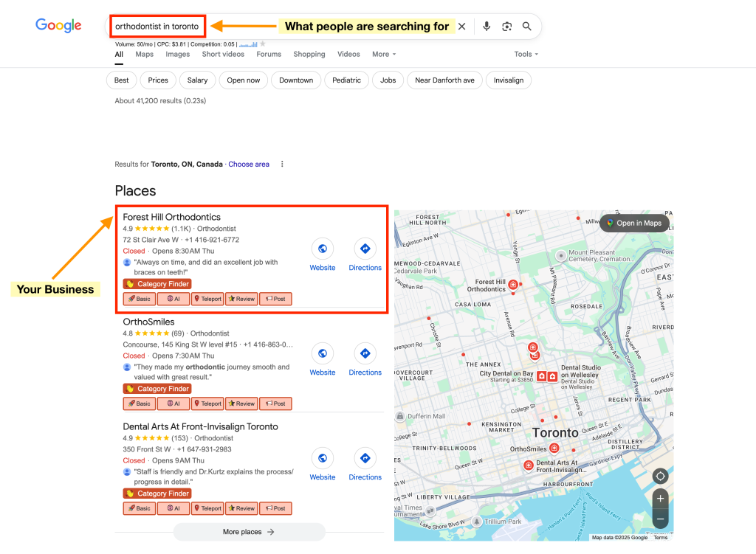Click AI button under OrthoSmiles

pyautogui.click(x=173, y=404)
